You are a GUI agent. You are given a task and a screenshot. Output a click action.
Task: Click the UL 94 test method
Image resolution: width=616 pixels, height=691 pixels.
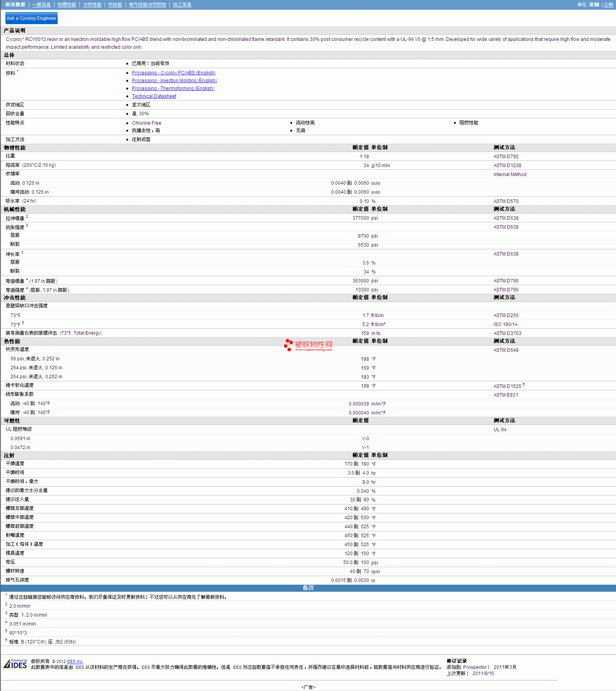tap(500, 430)
